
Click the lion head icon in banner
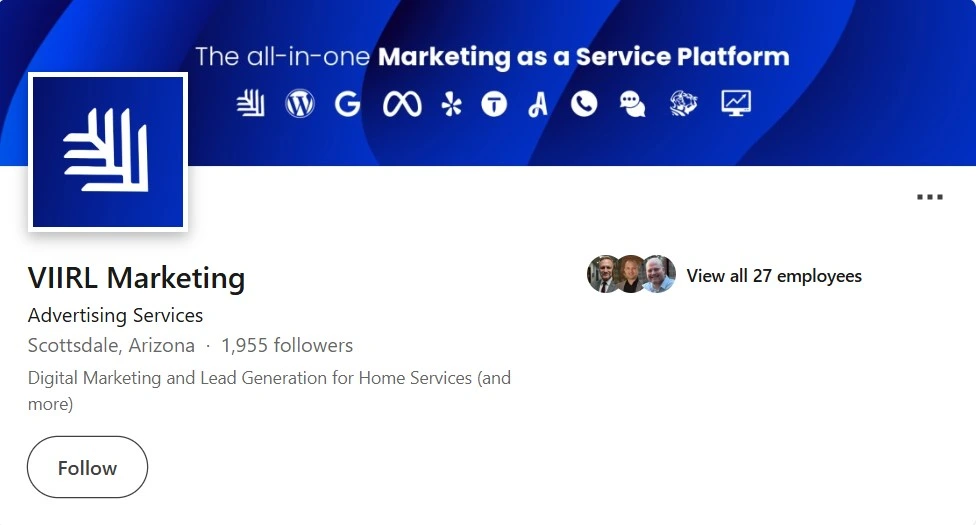[x=683, y=103]
